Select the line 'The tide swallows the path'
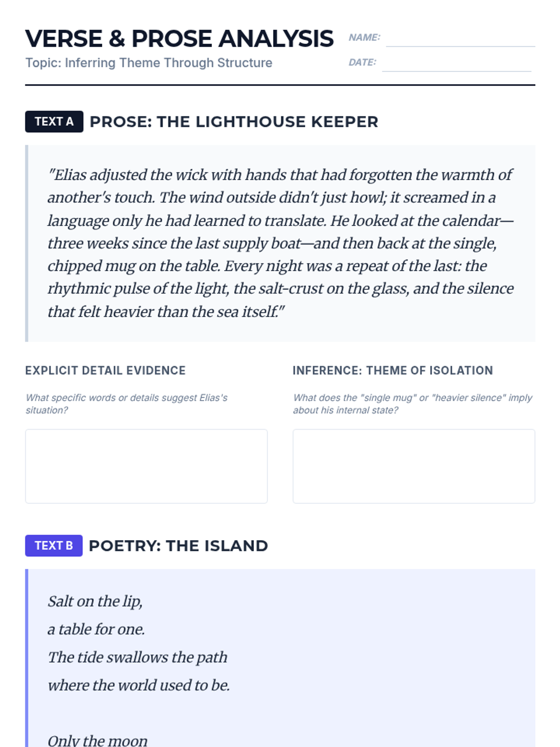 tap(138, 657)
